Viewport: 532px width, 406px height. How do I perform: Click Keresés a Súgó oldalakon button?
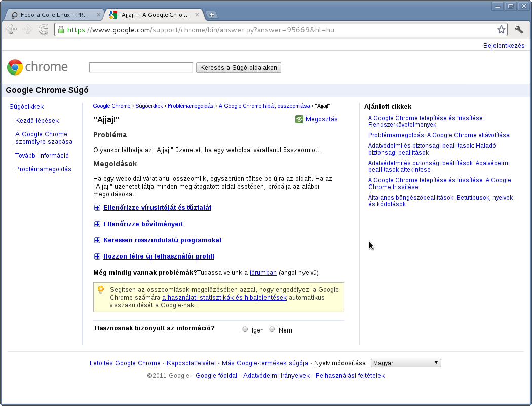tap(239, 67)
